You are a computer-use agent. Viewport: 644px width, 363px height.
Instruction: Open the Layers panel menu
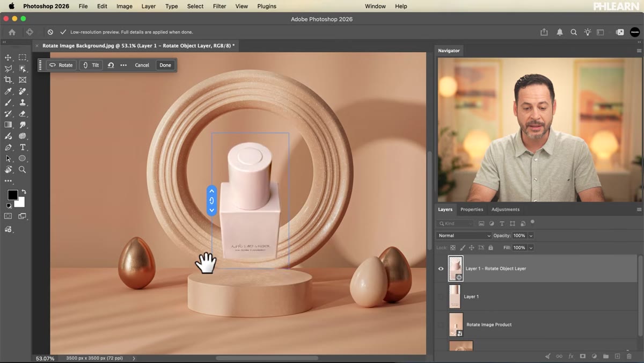pos(639,209)
